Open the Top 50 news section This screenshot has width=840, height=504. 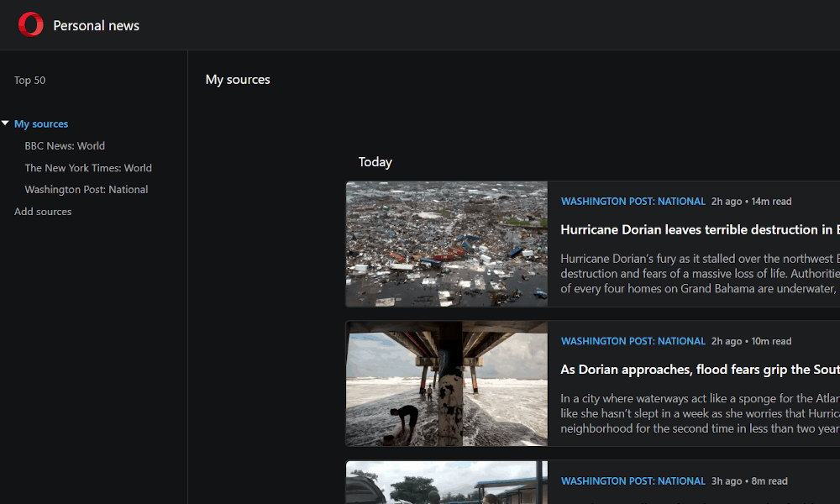[x=30, y=81]
